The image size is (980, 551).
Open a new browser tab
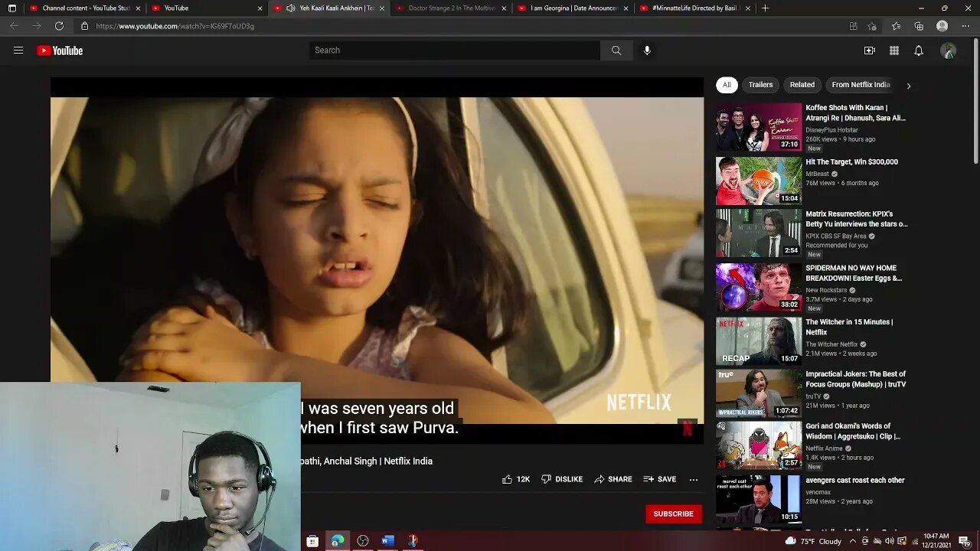click(x=765, y=8)
